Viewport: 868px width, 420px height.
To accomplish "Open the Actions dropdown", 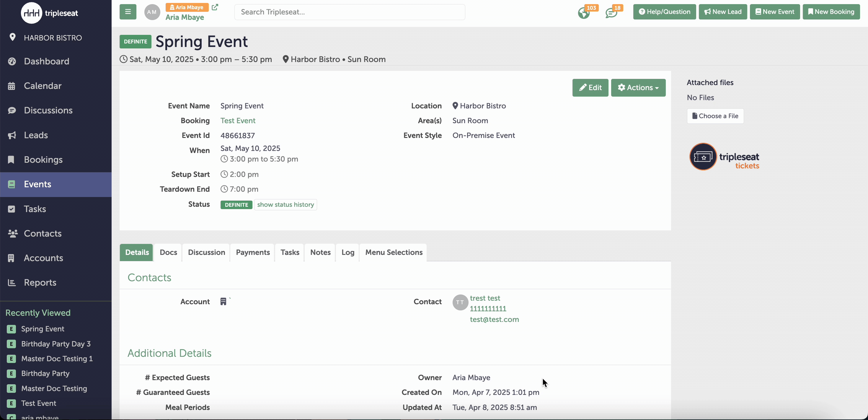I will (x=638, y=88).
